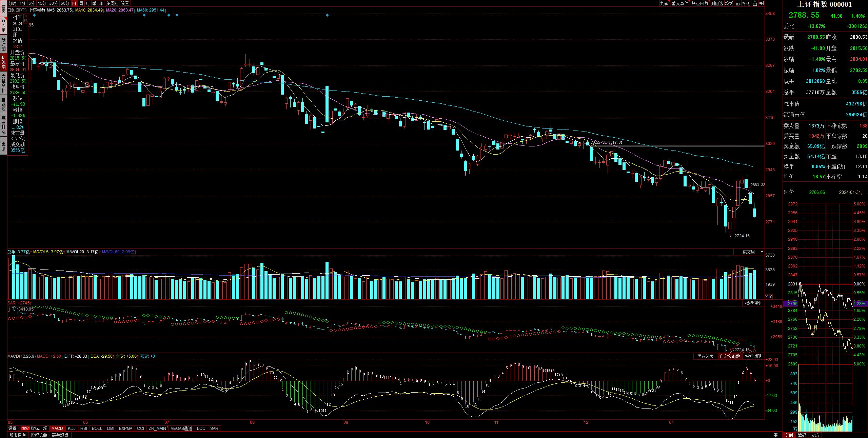
Task: Open 投资机会 bottom tab
Action: (39, 435)
